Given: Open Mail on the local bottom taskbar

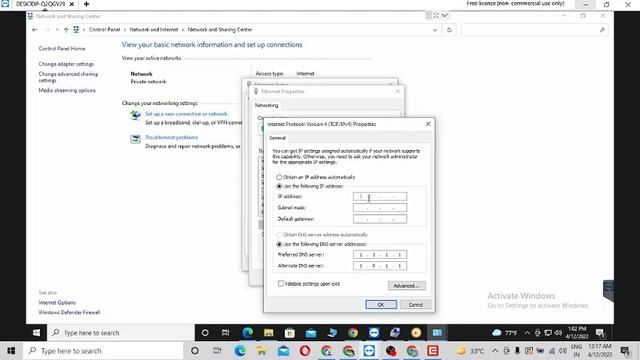Looking at the screenshot, I should (x=283, y=351).
